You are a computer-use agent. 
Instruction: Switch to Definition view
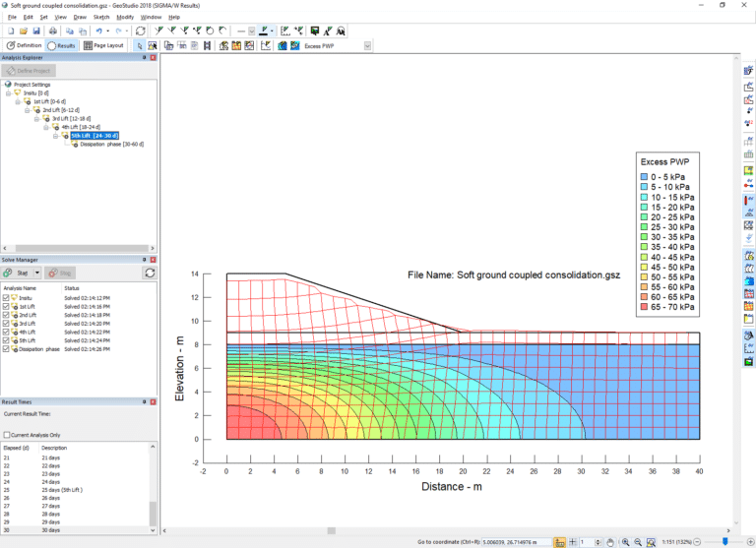(24, 45)
